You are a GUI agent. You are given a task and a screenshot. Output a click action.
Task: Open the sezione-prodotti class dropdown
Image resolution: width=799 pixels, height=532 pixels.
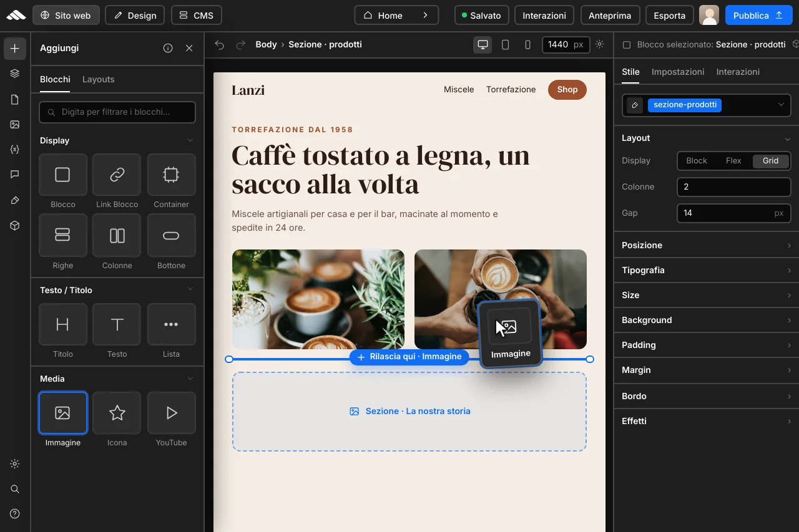coord(781,105)
